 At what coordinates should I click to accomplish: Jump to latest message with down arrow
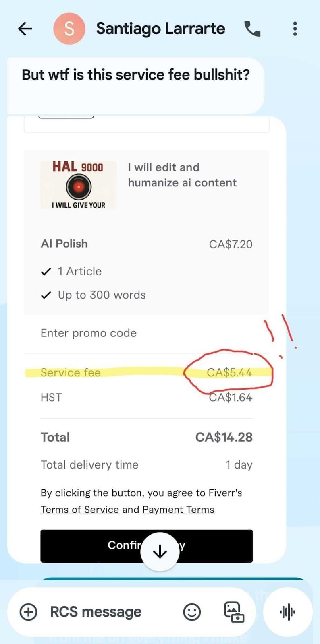(160, 552)
